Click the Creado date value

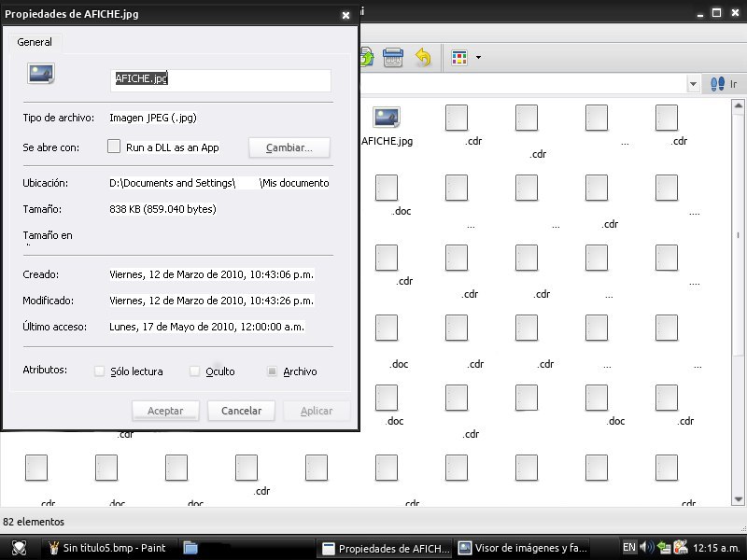[x=212, y=274]
